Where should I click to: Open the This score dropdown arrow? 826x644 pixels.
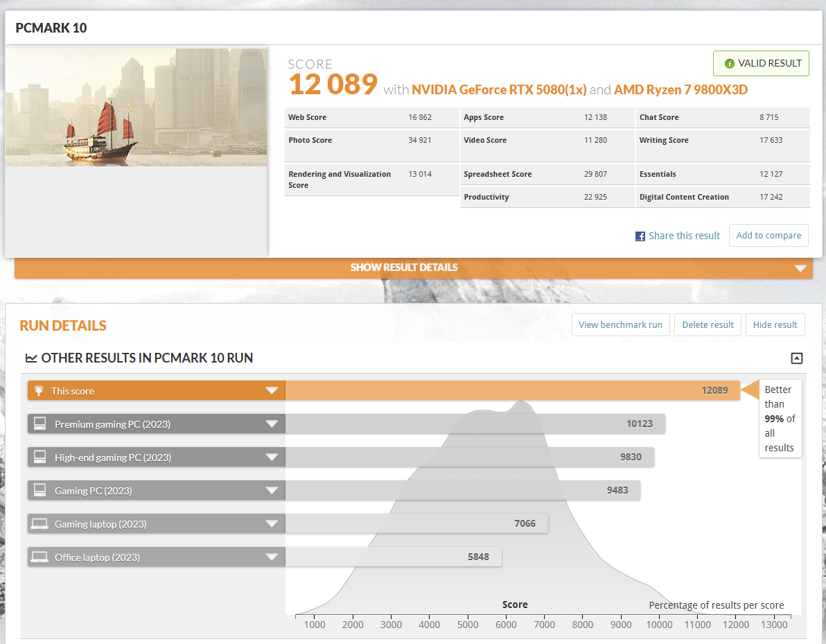[272, 390]
